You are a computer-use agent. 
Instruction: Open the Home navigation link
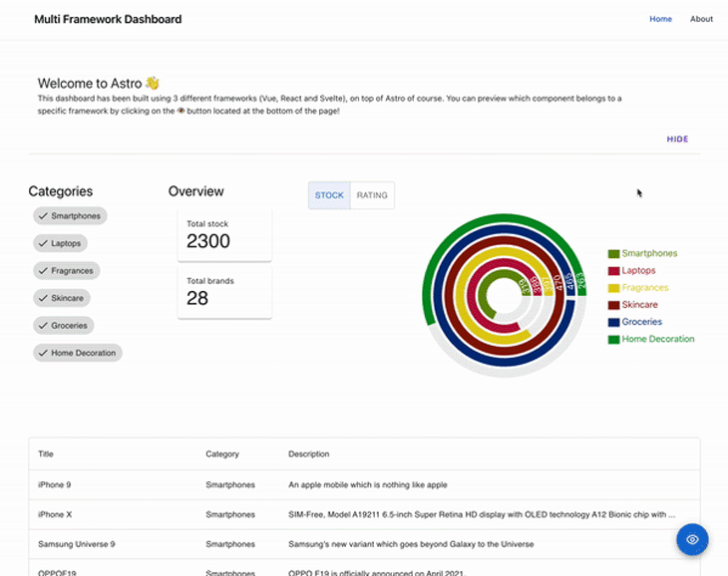660,19
